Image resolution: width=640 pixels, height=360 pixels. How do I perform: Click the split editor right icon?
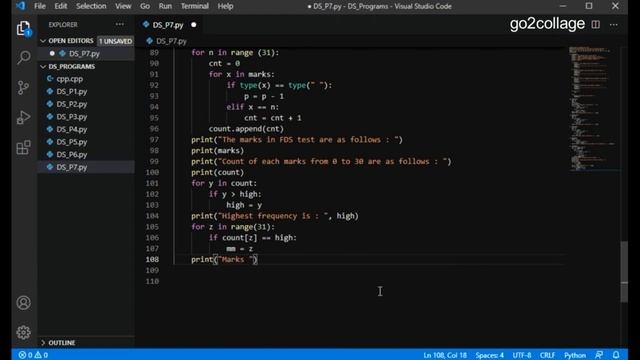596,24
